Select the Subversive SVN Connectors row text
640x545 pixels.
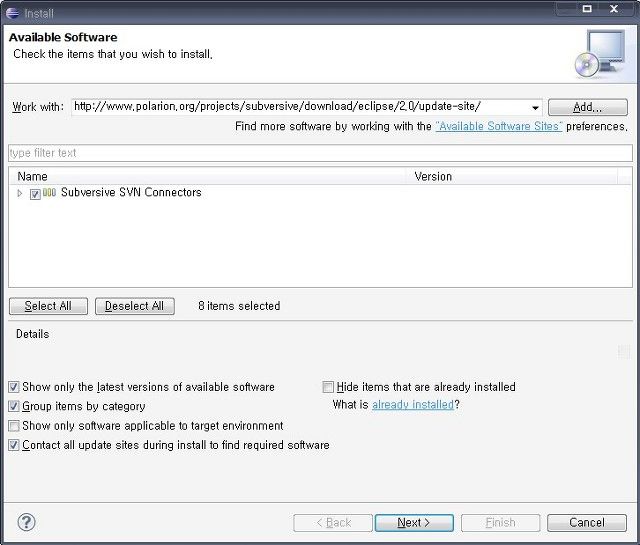[x=131, y=192]
